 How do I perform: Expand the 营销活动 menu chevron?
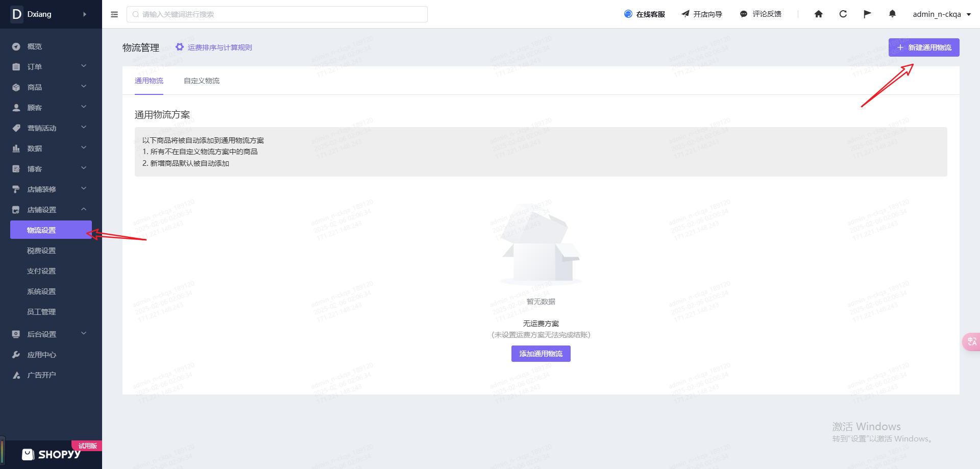84,128
